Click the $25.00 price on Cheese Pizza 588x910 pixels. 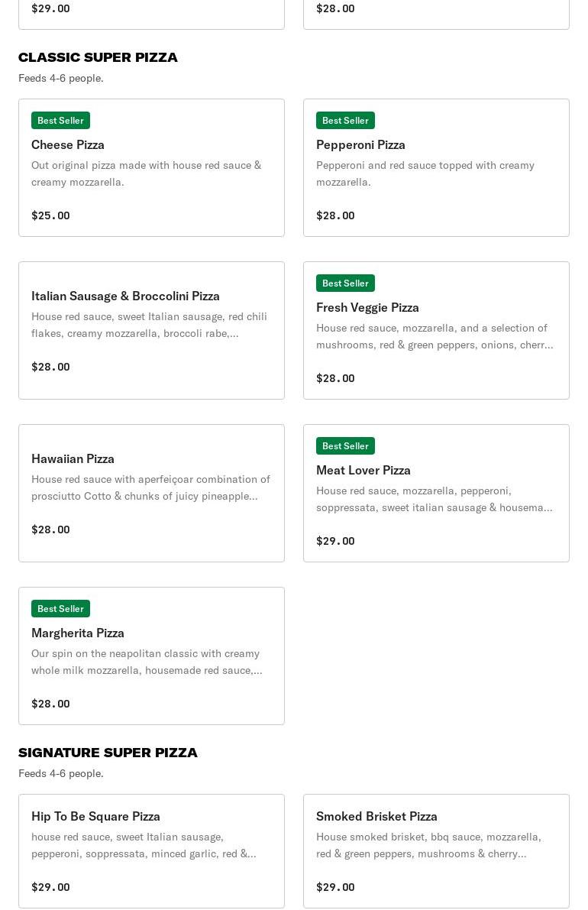coord(50,215)
